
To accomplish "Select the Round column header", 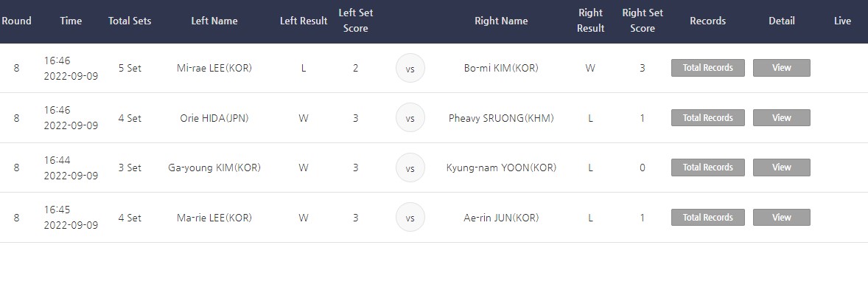I will pyautogui.click(x=17, y=21).
